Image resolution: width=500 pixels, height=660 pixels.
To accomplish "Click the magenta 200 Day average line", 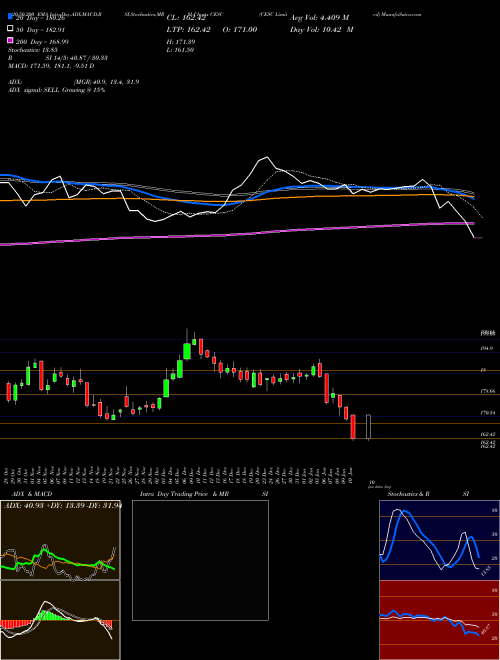I will 237,234.
